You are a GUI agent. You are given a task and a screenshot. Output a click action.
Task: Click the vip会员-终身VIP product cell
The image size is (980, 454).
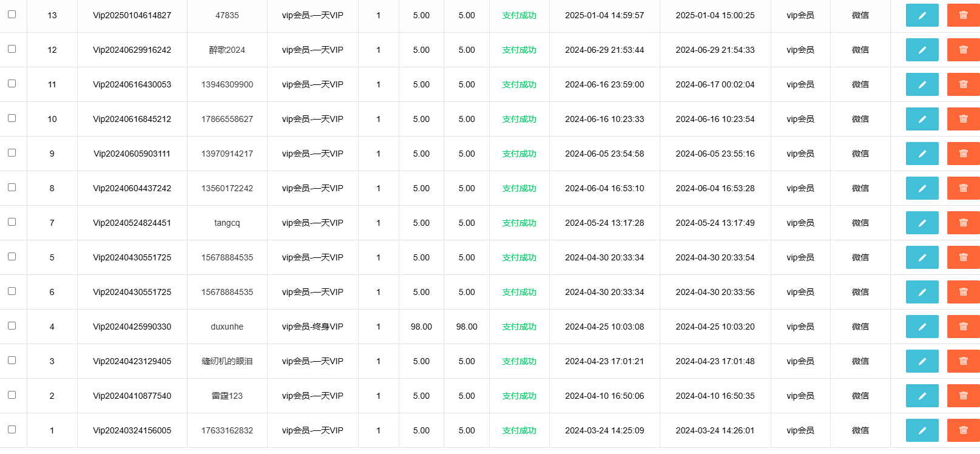tap(313, 327)
